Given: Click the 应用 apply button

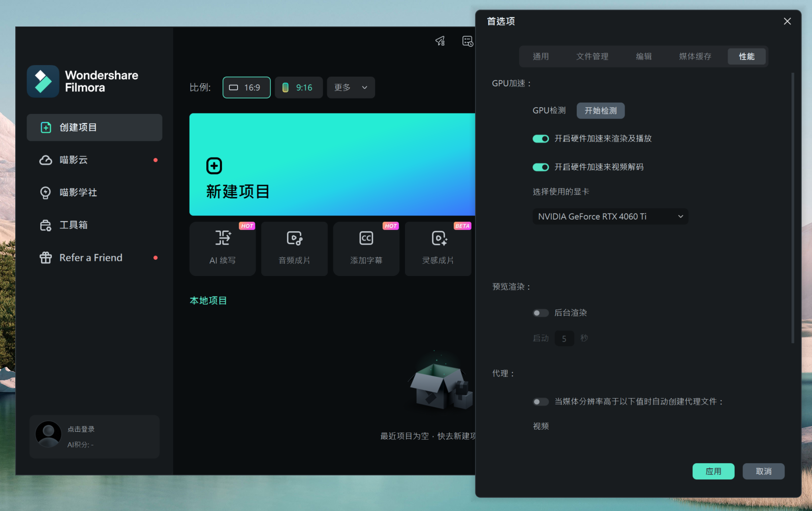Looking at the screenshot, I should [x=713, y=471].
